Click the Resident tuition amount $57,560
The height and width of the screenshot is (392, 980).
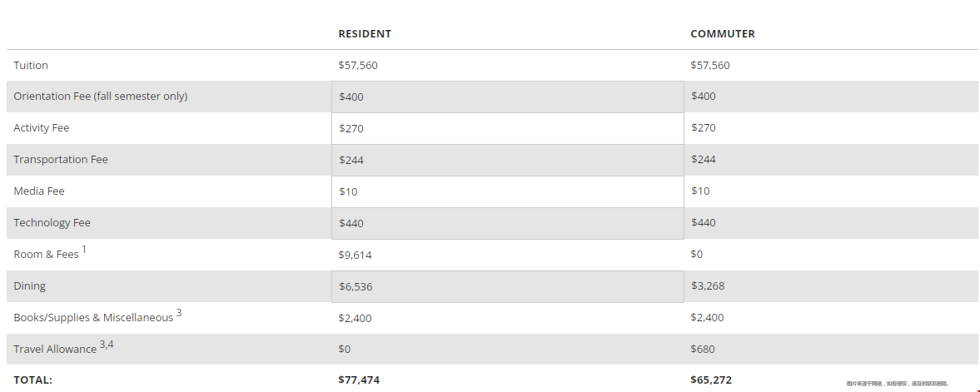coord(357,65)
